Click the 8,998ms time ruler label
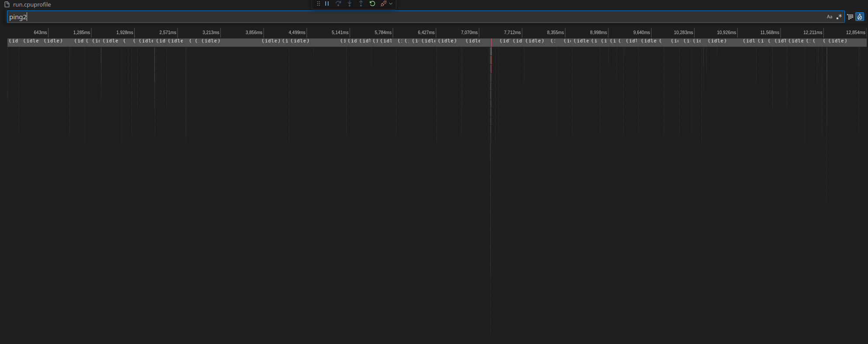This screenshot has width=868, height=344. tap(598, 33)
